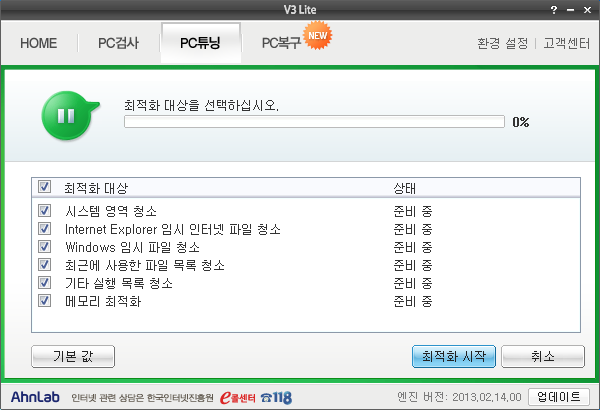Screen dimensions: 600x410
Task: Click the V3 Lite window title
Action: 300,10
